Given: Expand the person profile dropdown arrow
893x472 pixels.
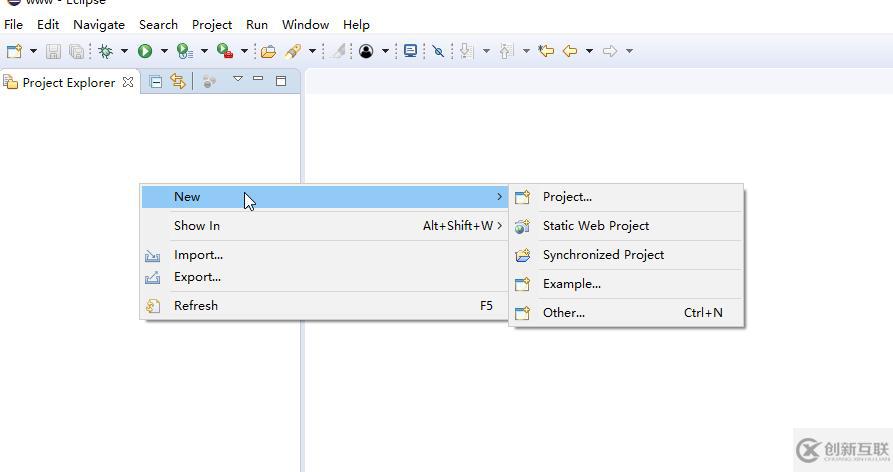Looking at the screenshot, I should pyautogui.click(x=385, y=51).
